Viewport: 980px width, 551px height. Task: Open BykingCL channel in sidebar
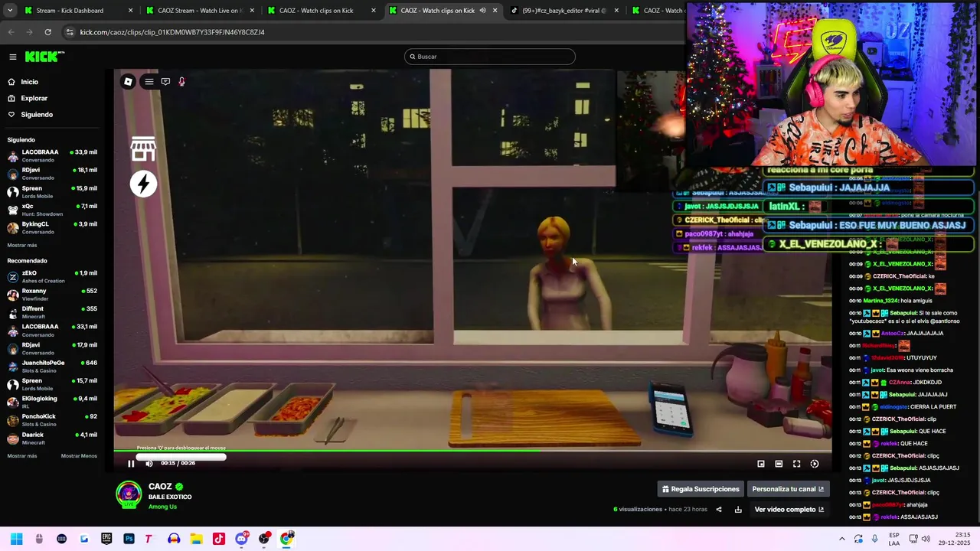(52, 227)
